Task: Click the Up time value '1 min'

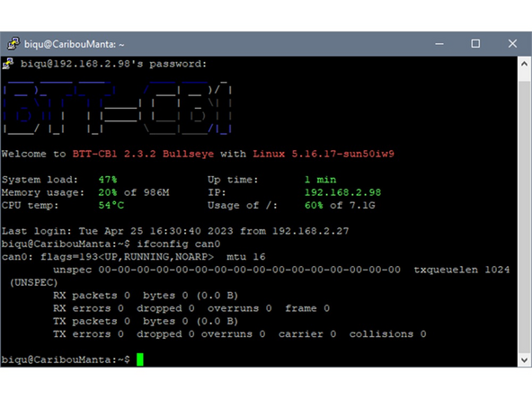Action: pos(320,180)
